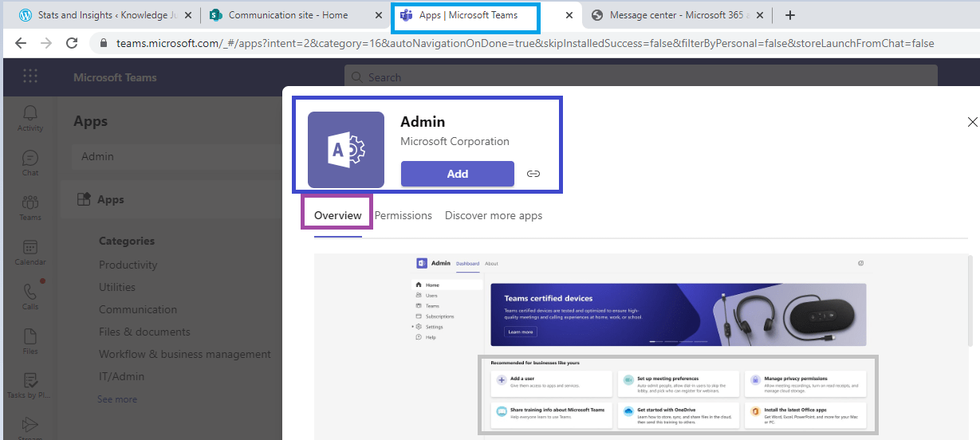
Task: Open the Activity bell in Teams sidebar
Action: (x=30, y=118)
